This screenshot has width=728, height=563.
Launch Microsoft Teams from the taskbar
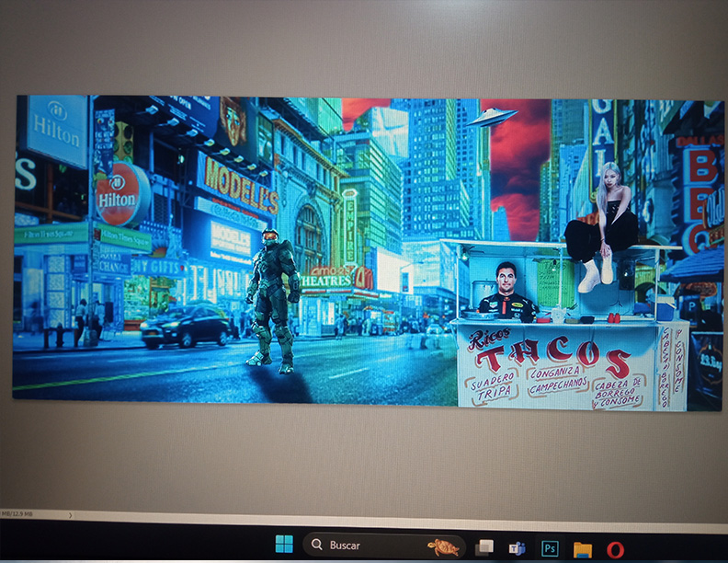pyautogui.click(x=517, y=547)
